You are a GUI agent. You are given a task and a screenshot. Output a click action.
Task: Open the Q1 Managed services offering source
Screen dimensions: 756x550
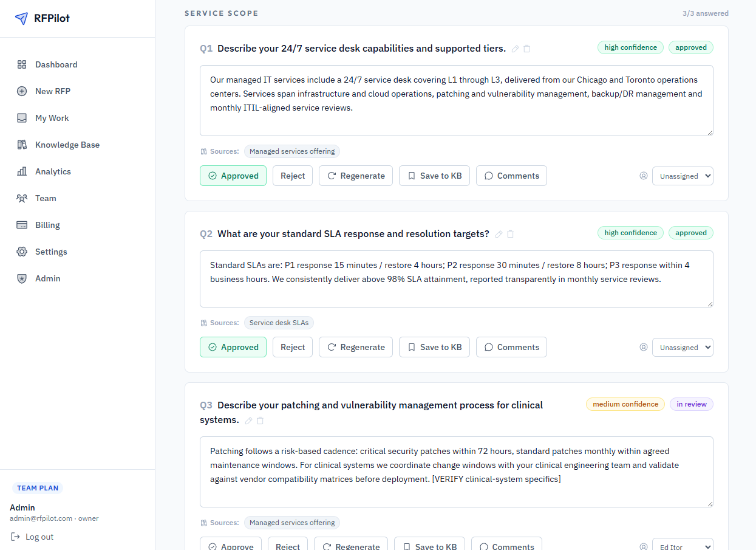tap(292, 151)
